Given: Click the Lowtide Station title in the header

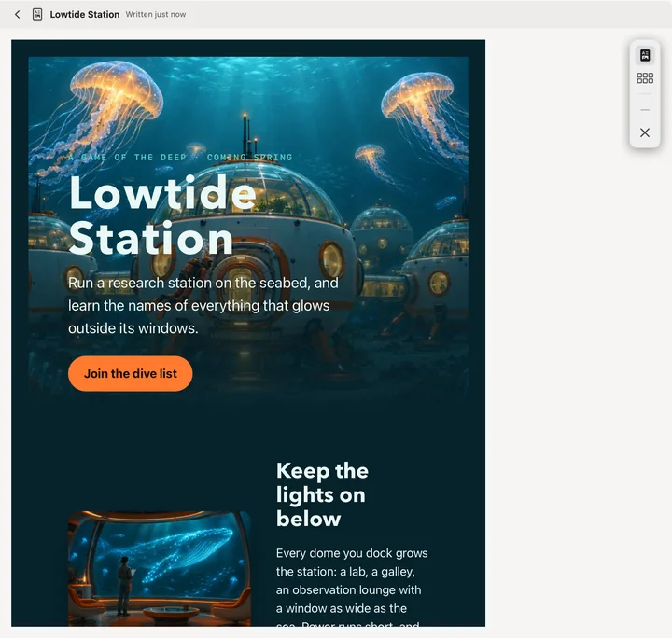Looking at the screenshot, I should click(x=84, y=15).
